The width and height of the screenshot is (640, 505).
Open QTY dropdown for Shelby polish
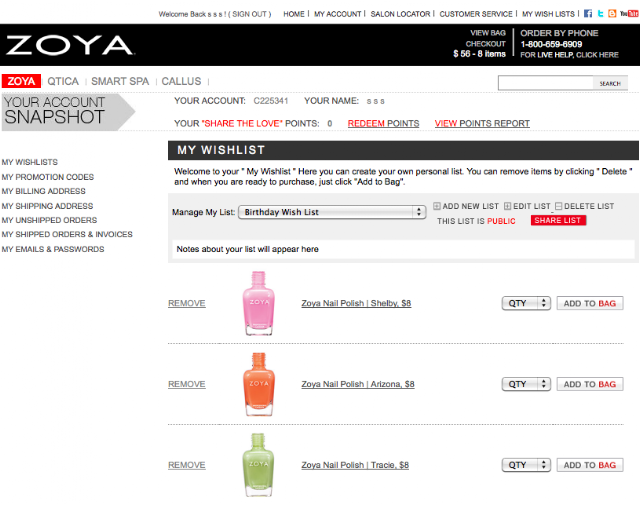pyautogui.click(x=526, y=303)
